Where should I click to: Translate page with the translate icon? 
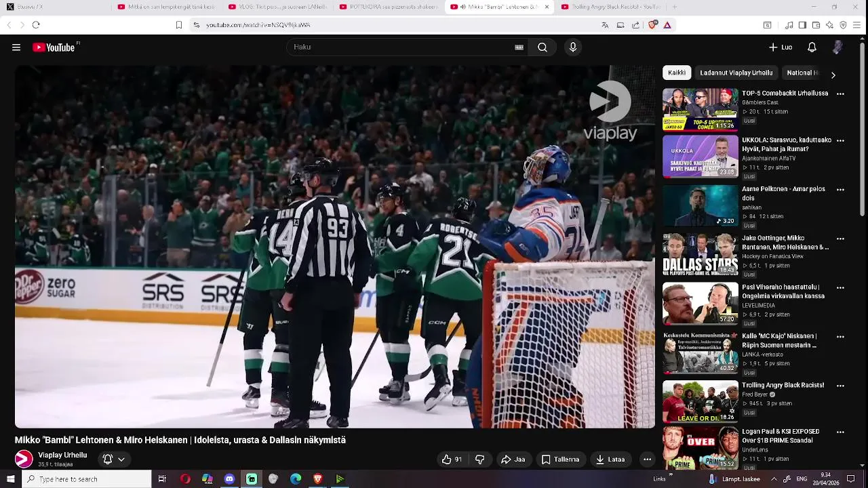[605, 25]
